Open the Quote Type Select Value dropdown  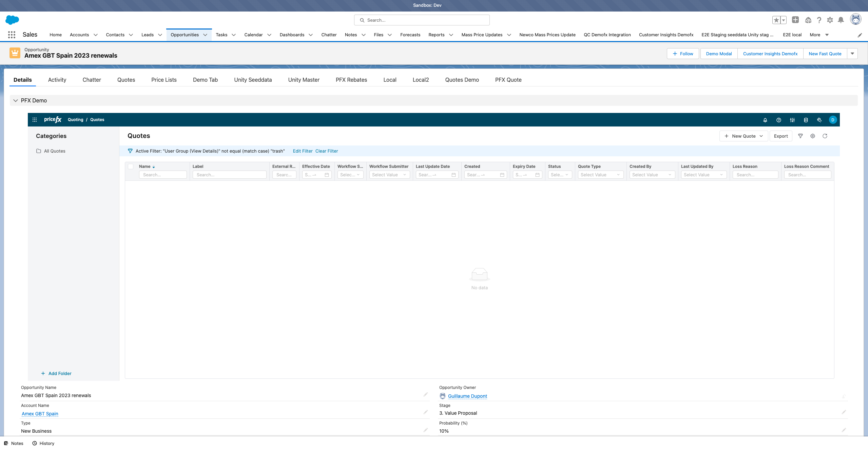(600, 175)
